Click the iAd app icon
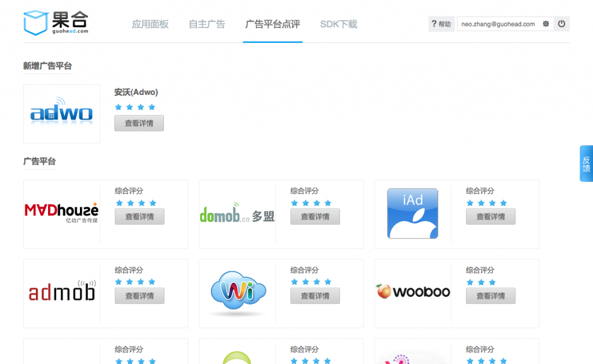Image resolution: width=593 pixels, height=364 pixels. [412, 214]
